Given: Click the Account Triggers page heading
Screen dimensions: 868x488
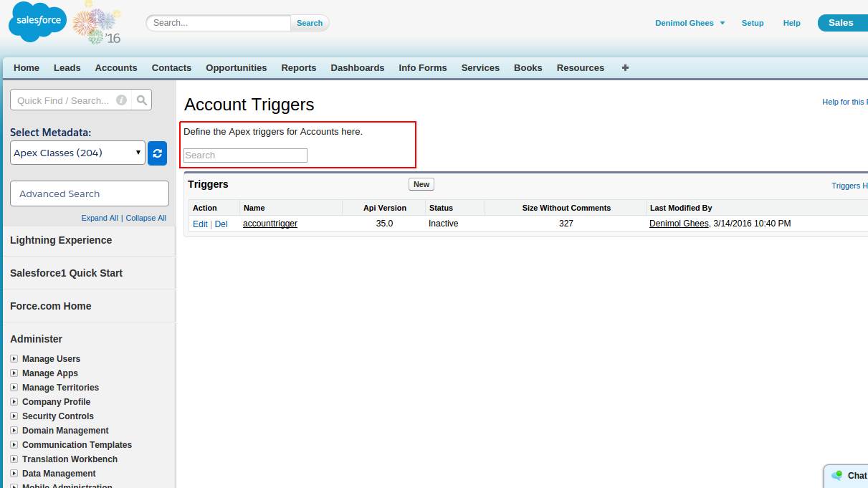Looking at the screenshot, I should [x=249, y=105].
